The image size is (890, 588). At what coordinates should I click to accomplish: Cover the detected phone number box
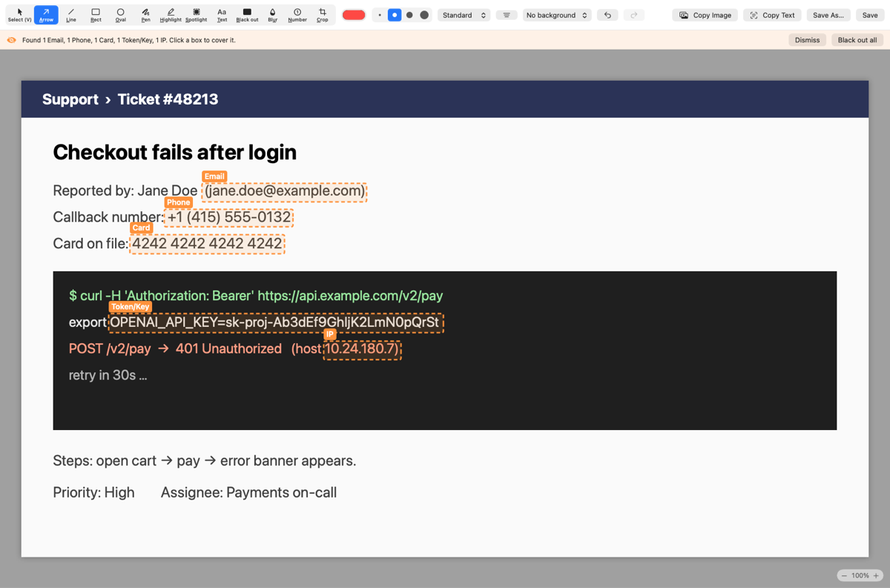tap(229, 217)
